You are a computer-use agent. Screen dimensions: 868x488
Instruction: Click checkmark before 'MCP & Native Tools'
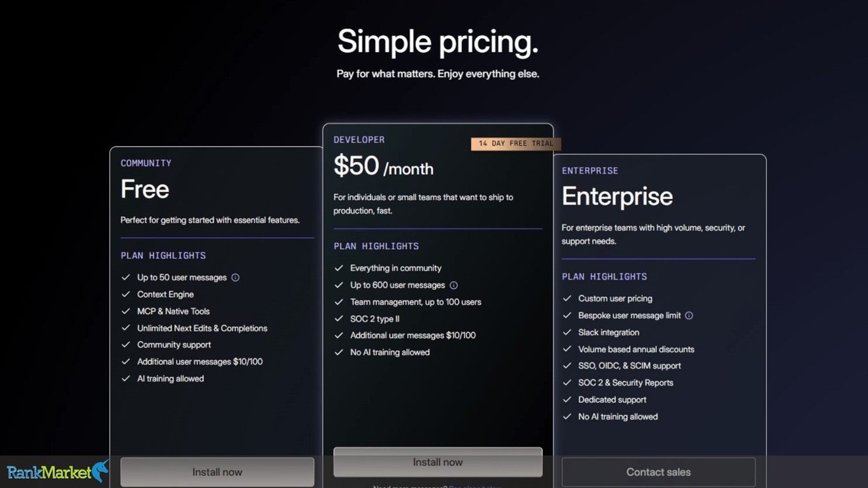pos(126,311)
